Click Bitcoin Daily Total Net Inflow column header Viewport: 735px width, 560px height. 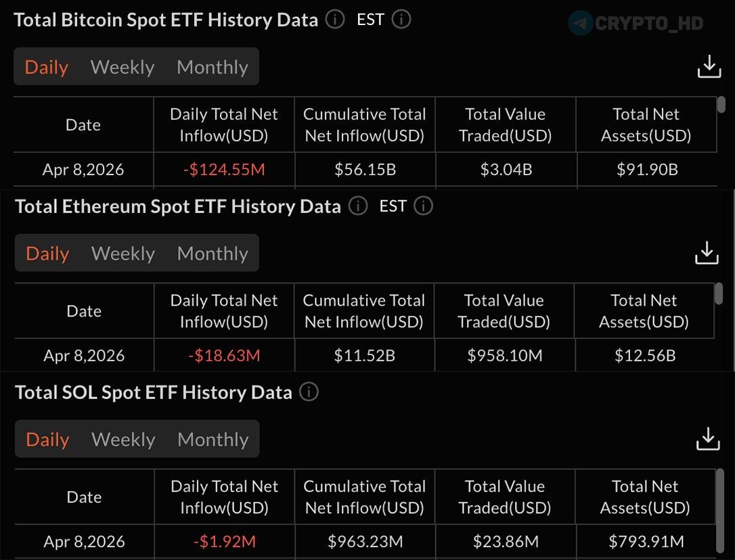click(224, 124)
